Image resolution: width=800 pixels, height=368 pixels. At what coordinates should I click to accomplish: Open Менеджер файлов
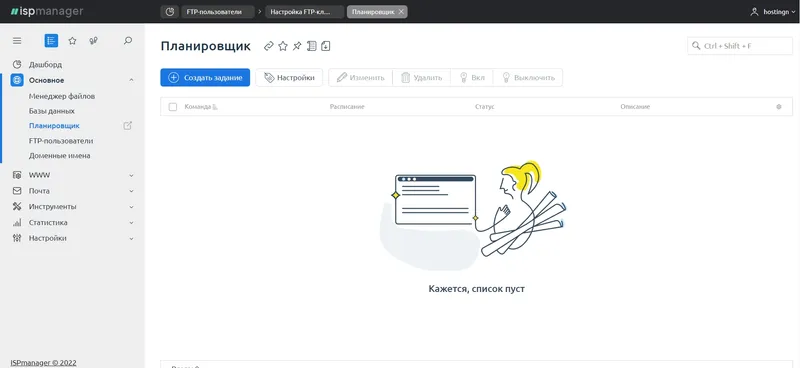62,96
